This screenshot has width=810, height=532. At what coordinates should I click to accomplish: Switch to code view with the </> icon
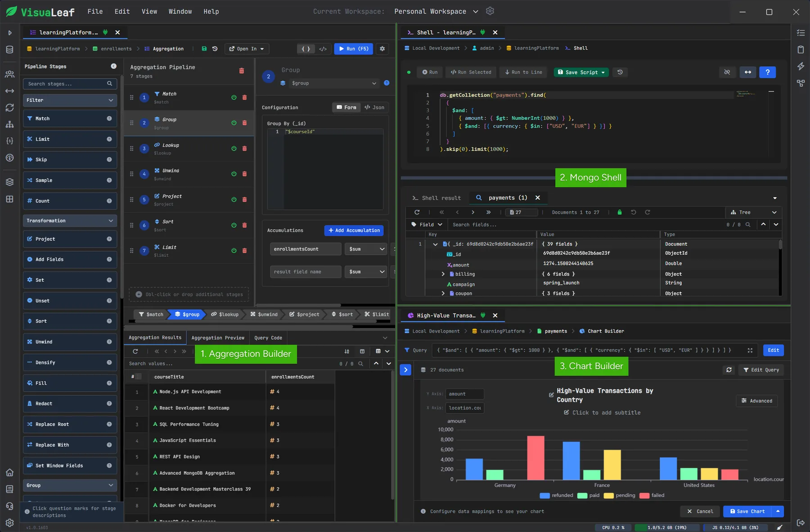click(323, 49)
